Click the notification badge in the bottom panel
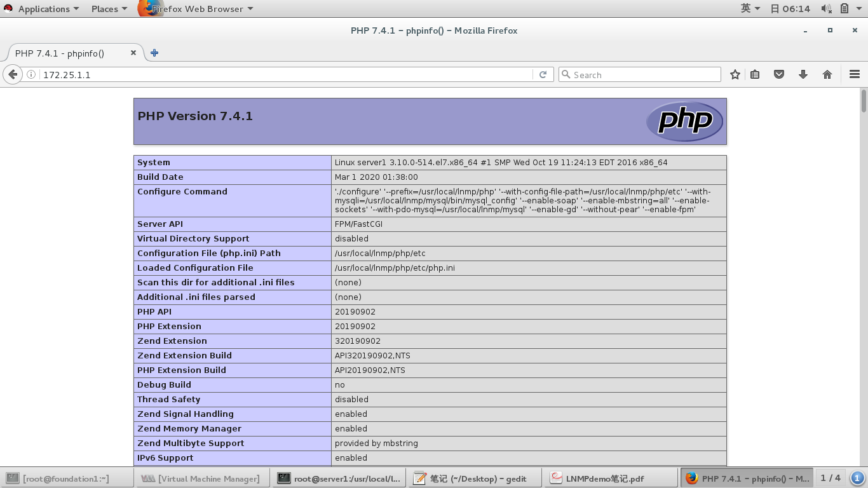 tap(857, 478)
